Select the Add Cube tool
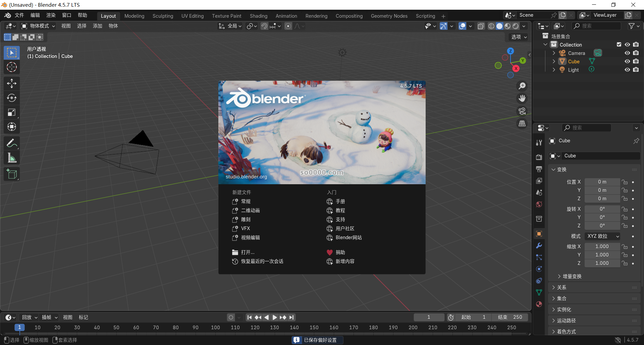The image size is (644, 345). (x=12, y=174)
